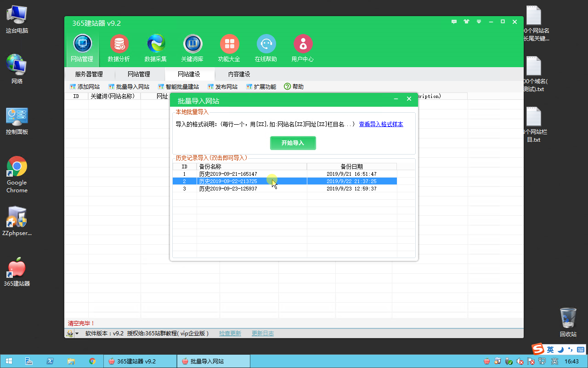588x368 pixels.
Task: Click the 检查更新 link in status bar
Action: [230, 333]
